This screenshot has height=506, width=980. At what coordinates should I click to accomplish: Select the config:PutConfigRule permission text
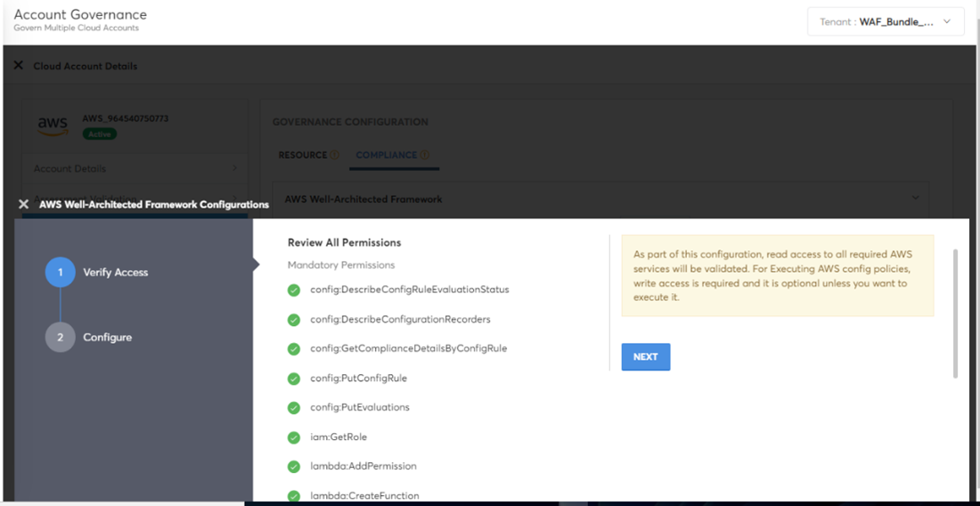click(358, 378)
